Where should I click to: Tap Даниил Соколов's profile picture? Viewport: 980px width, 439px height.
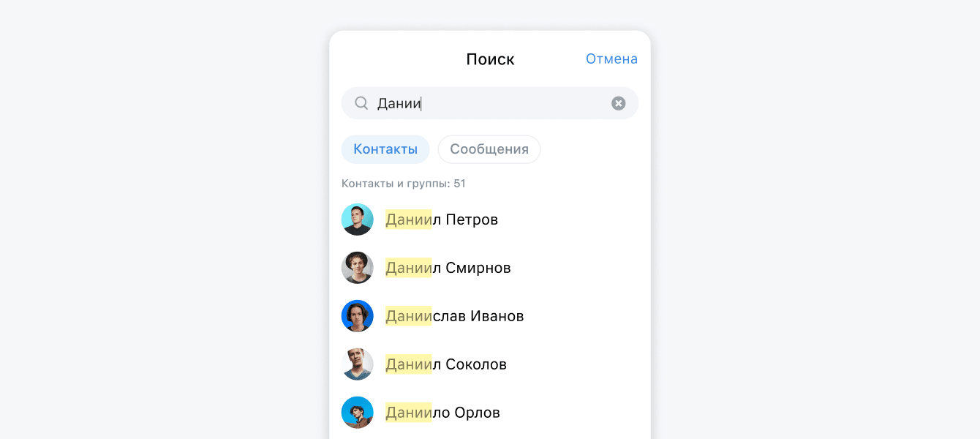coord(358,364)
